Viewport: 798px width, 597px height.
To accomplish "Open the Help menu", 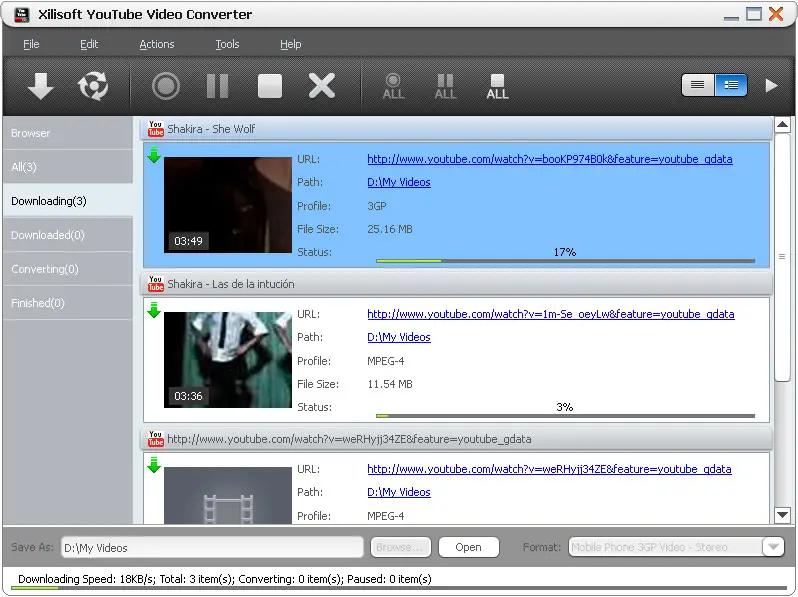I will click(291, 44).
